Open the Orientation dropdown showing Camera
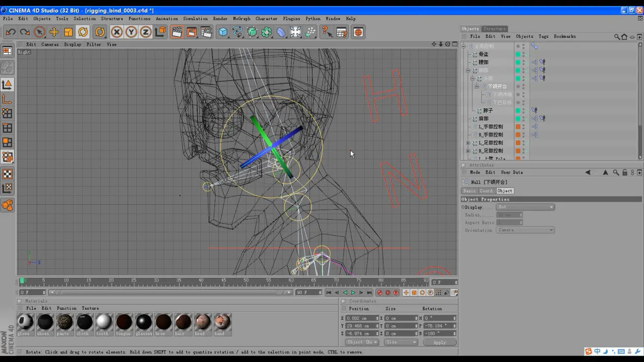644x362 pixels. point(525,230)
